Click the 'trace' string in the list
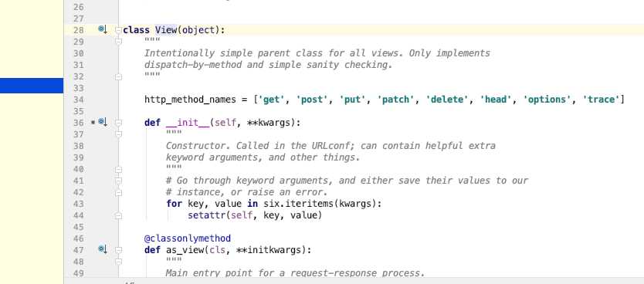Screen dimensions: 644x284 [601, 100]
